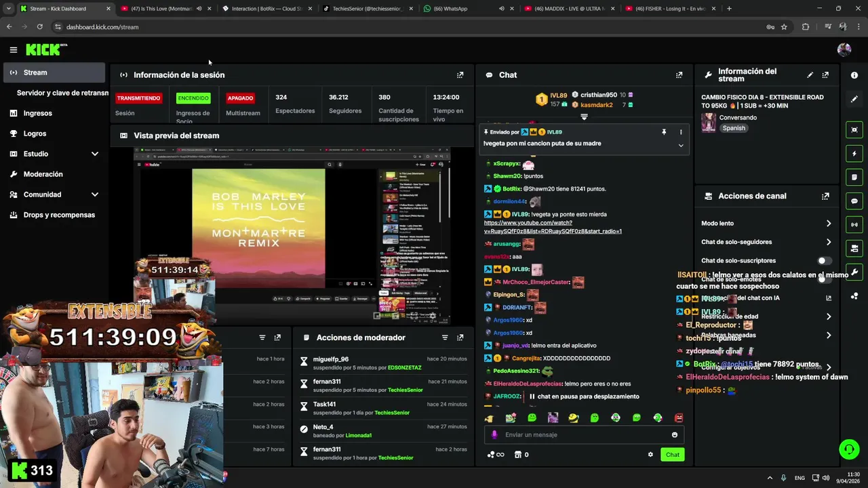Image resolution: width=868 pixels, height=488 pixels.
Task: Open emoji picker in message box
Action: (674, 435)
